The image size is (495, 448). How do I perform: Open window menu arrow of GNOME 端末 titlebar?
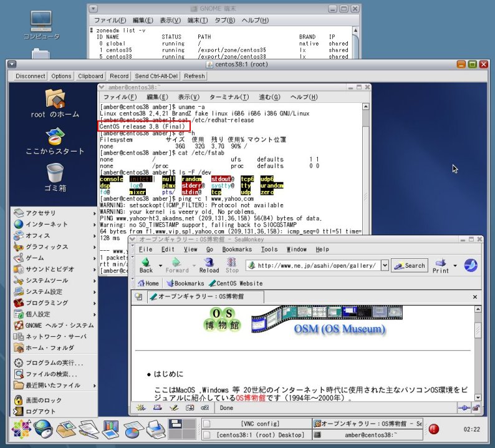[93, 9]
